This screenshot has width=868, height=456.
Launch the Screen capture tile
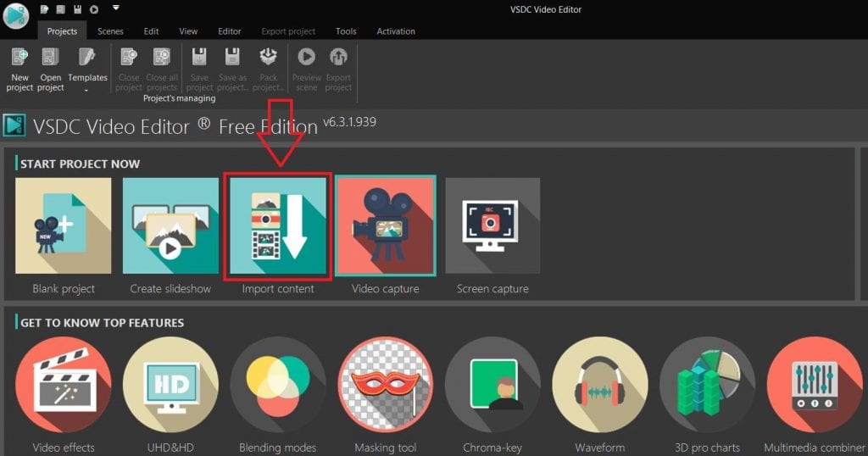click(x=492, y=225)
